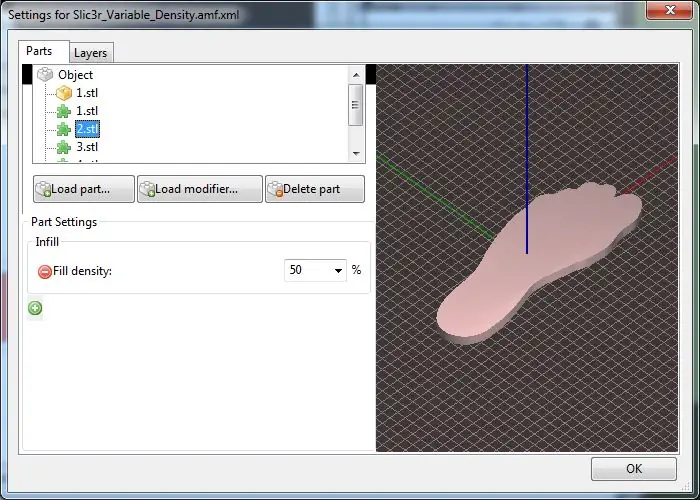Click the Load modifier... button
Screen dimensions: 700x500
coord(200,189)
